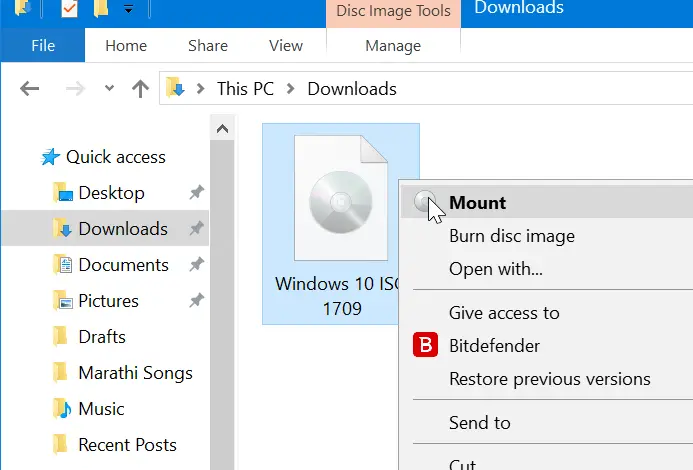Screen dimensions: 693x470
Task: Switch to the View ribbon tab
Action: click(x=286, y=46)
